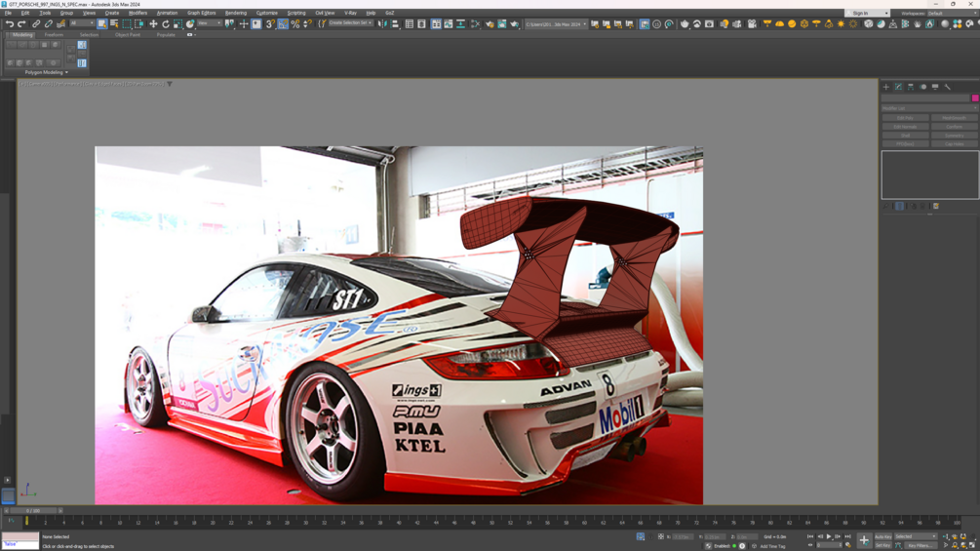
Task: Open the selection filter All dropdown
Action: pyautogui.click(x=81, y=23)
